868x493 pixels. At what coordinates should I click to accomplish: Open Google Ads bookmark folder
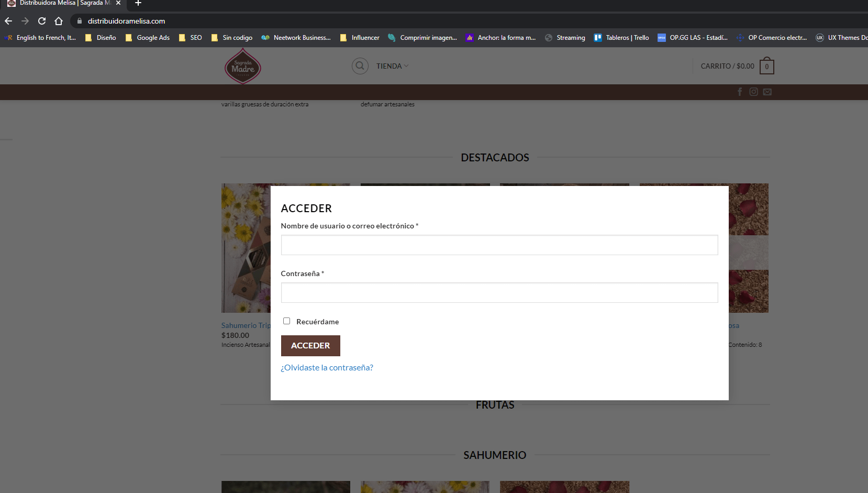pos(148,38)
